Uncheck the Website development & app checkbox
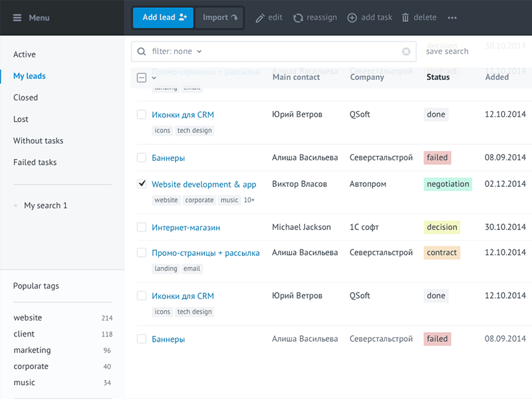This screenshot has width=532, height=399. (142, 184)
